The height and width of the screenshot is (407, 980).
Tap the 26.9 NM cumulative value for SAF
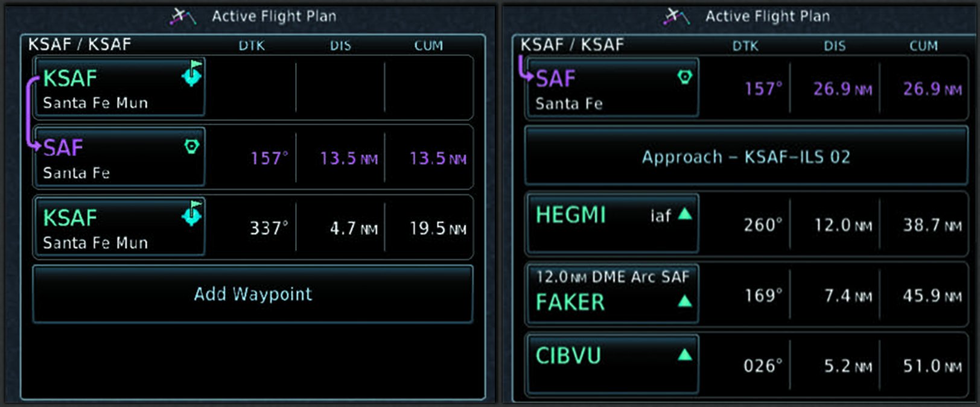(x=932, y=89)
